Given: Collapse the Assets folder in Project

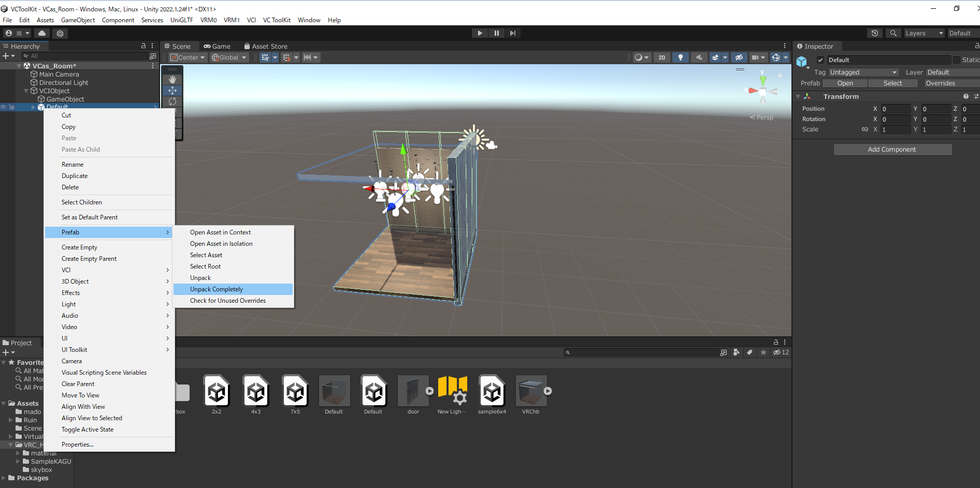Looking at the screenshot, I should (4, 403).
